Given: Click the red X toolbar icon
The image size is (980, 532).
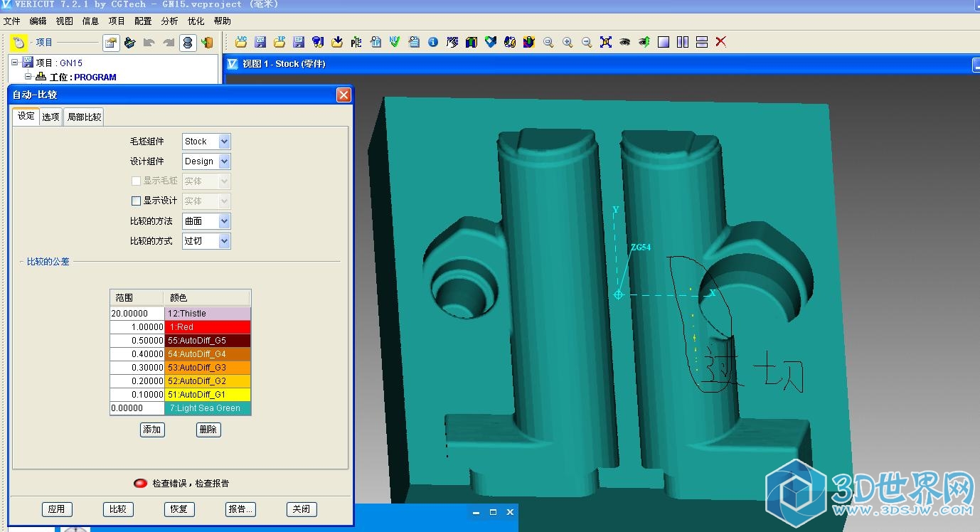Looking at the screenshot, I should (x=721, y=42).
